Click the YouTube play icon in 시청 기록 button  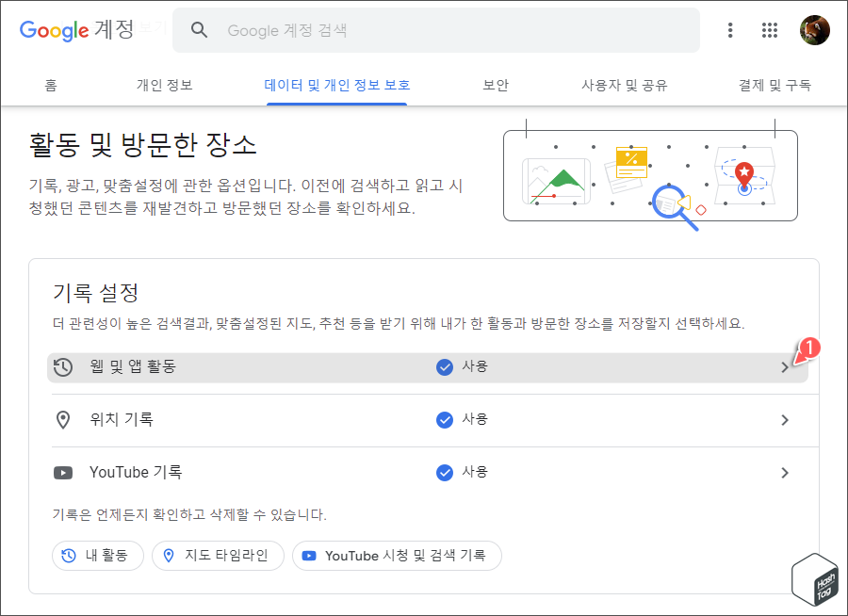308,556
